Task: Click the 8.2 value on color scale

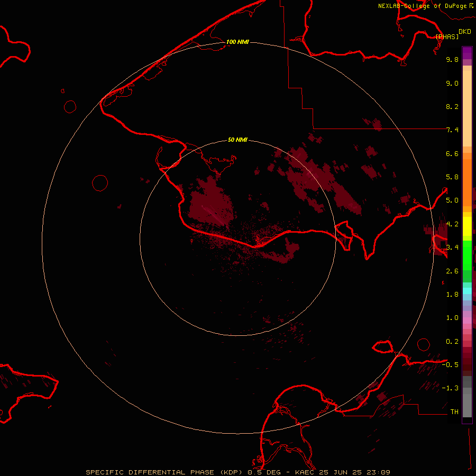Action: 452,106
